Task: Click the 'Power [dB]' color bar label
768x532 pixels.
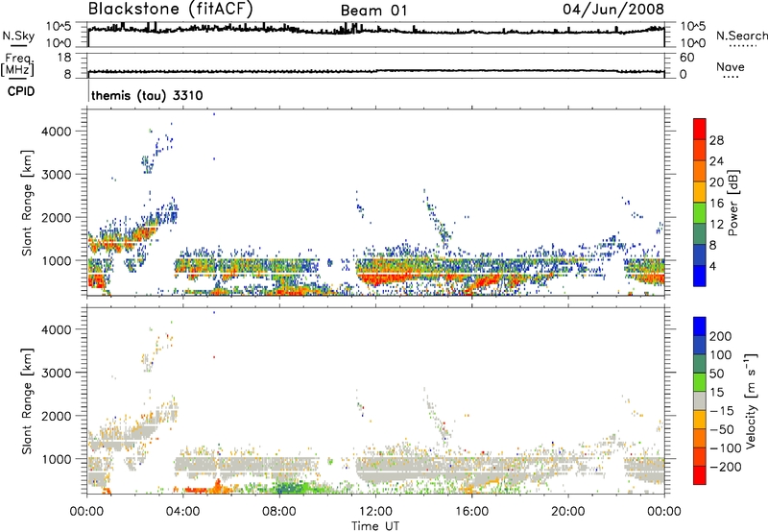Action: pos(732,203)
